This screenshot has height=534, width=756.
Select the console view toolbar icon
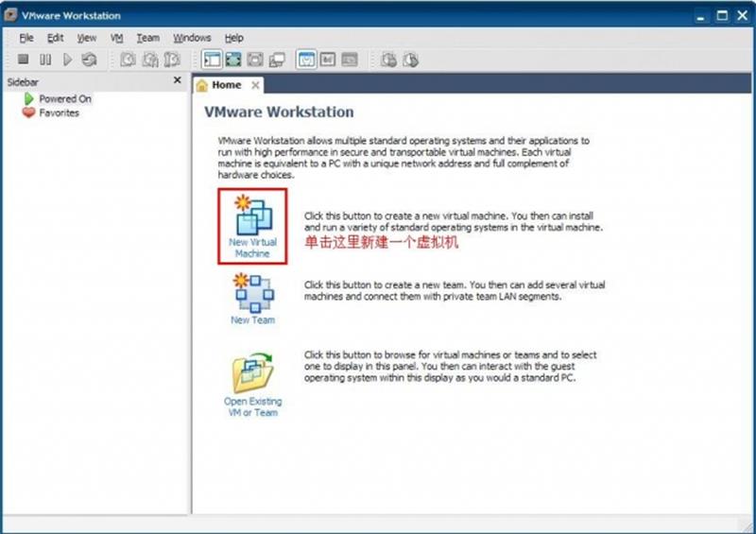click(350, 60)
